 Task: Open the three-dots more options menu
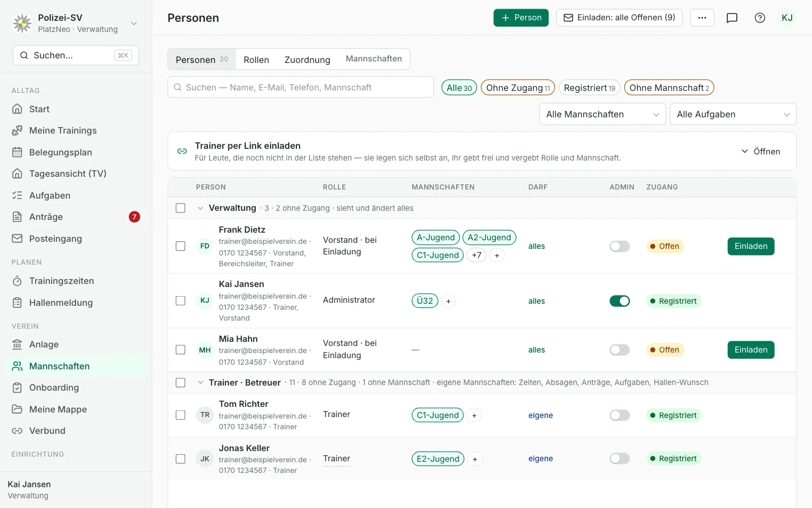point(702,18)
